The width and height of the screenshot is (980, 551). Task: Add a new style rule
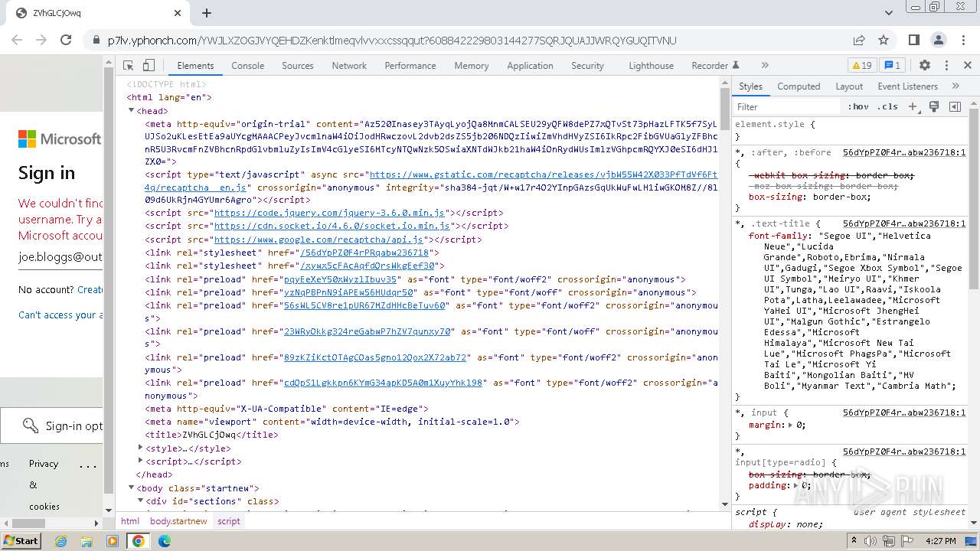click(913, 107)
